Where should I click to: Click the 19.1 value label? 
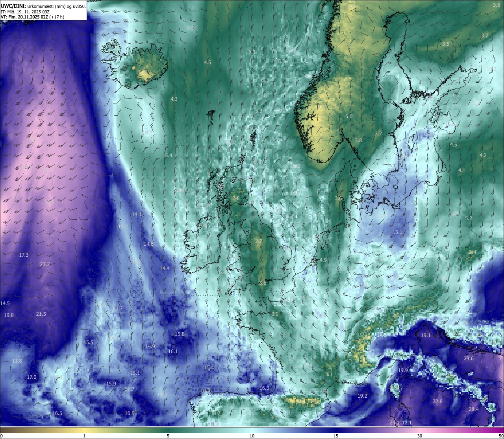426,335
